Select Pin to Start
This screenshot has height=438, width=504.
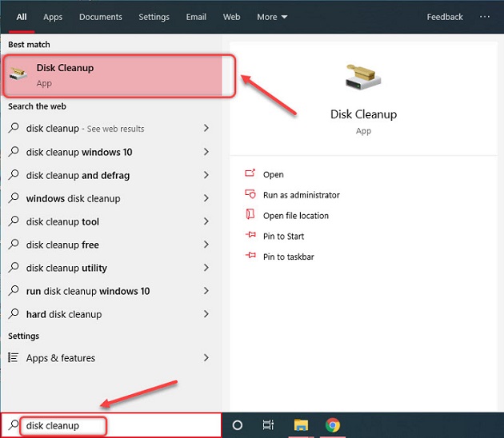click(x=283, y=236)
